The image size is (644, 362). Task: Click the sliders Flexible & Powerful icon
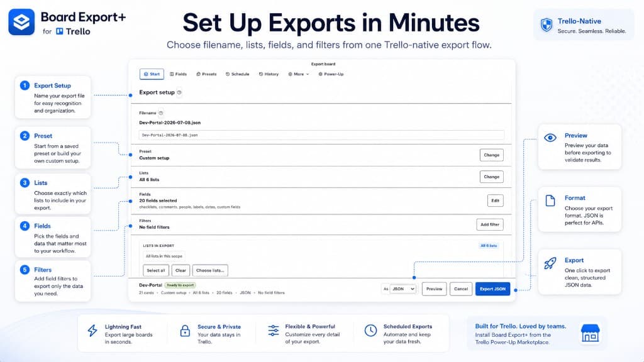coord(273,330)
